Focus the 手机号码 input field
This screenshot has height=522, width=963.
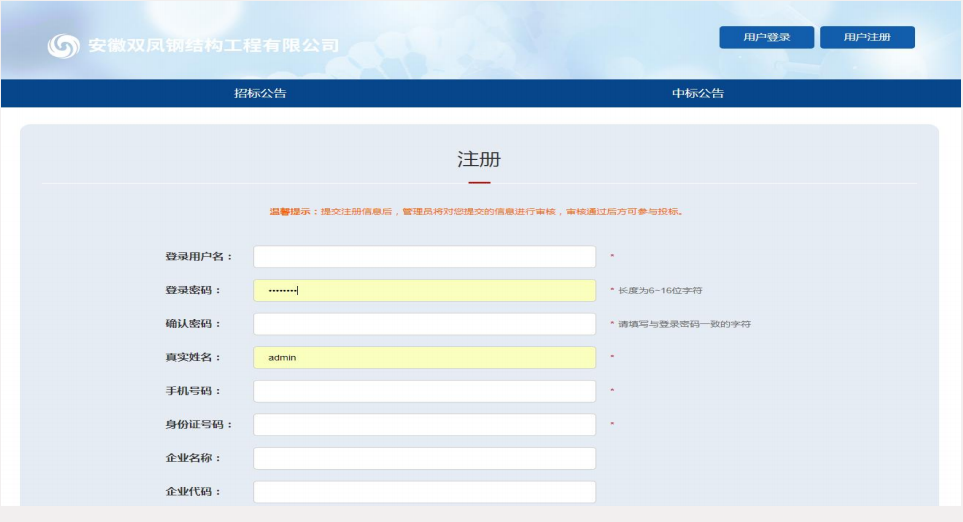pos(424,391)
